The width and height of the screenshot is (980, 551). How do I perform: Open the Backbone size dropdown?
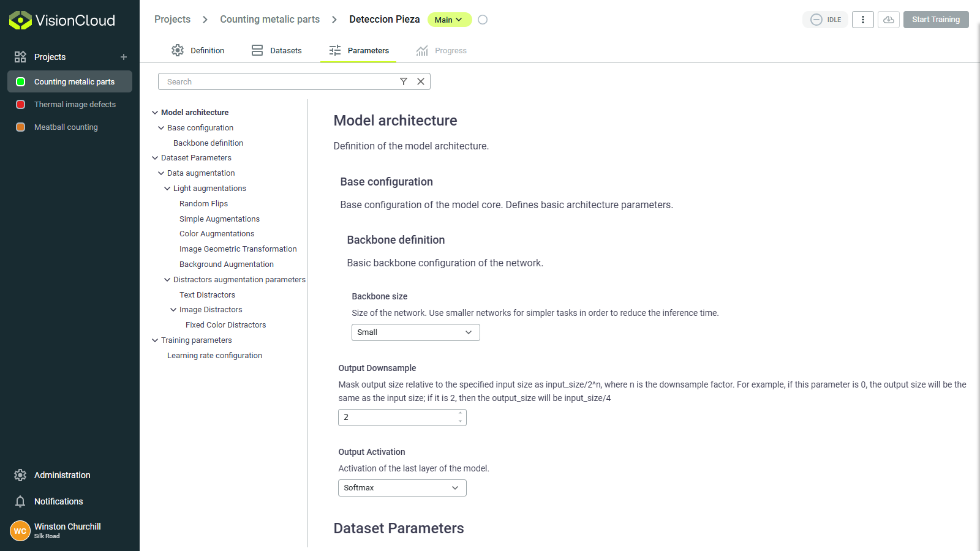[415, 332]
